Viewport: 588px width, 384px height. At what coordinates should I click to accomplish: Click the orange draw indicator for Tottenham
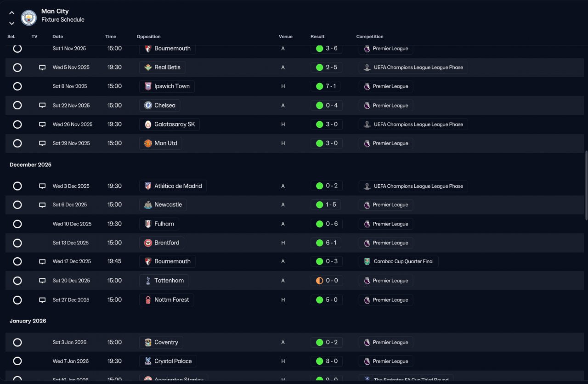320,281
